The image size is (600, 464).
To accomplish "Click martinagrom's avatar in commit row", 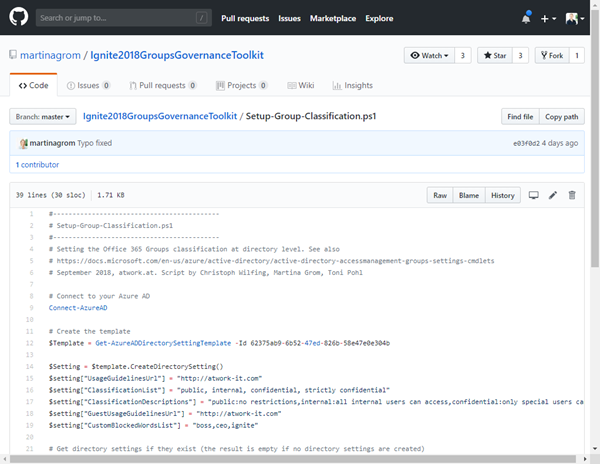I will click(23, 143).
